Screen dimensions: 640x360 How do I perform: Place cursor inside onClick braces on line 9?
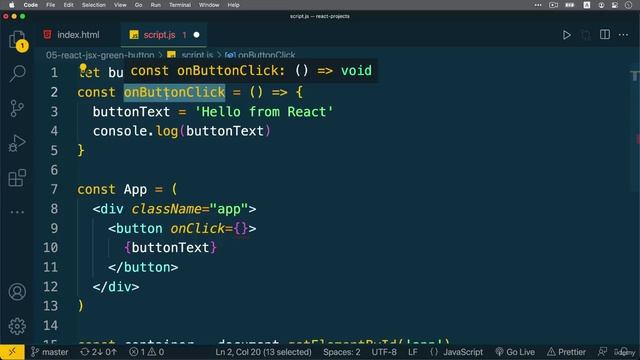click(241, 229)
